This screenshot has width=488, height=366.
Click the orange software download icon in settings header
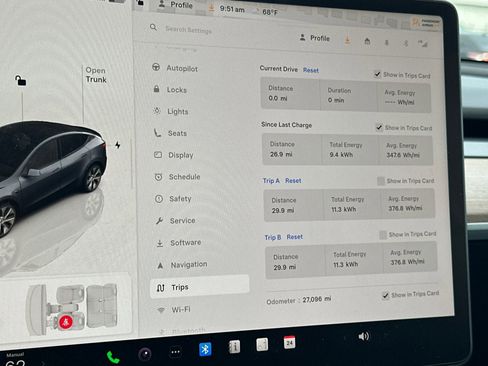347,40
